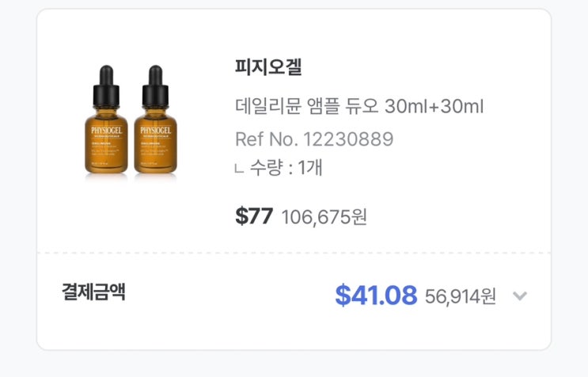This screenshot has height=377, width=588.
Task: Click the blue $41.08 payment total
Action: [376, 295]
